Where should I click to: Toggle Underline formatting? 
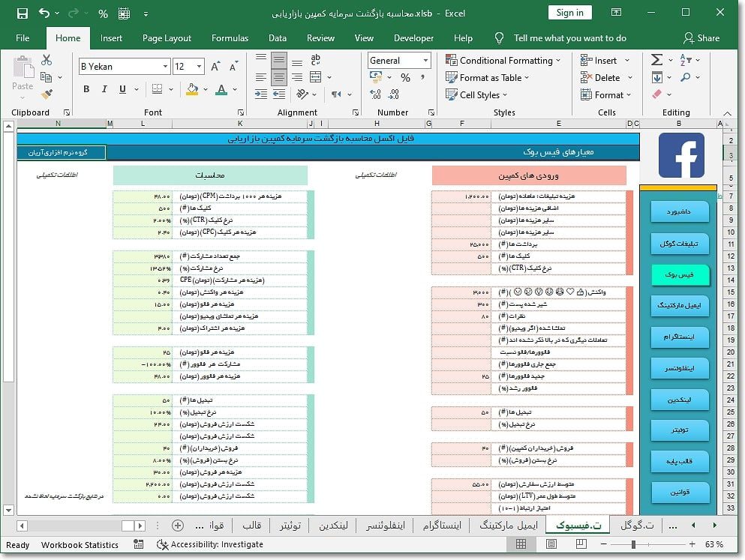[122, 88]
